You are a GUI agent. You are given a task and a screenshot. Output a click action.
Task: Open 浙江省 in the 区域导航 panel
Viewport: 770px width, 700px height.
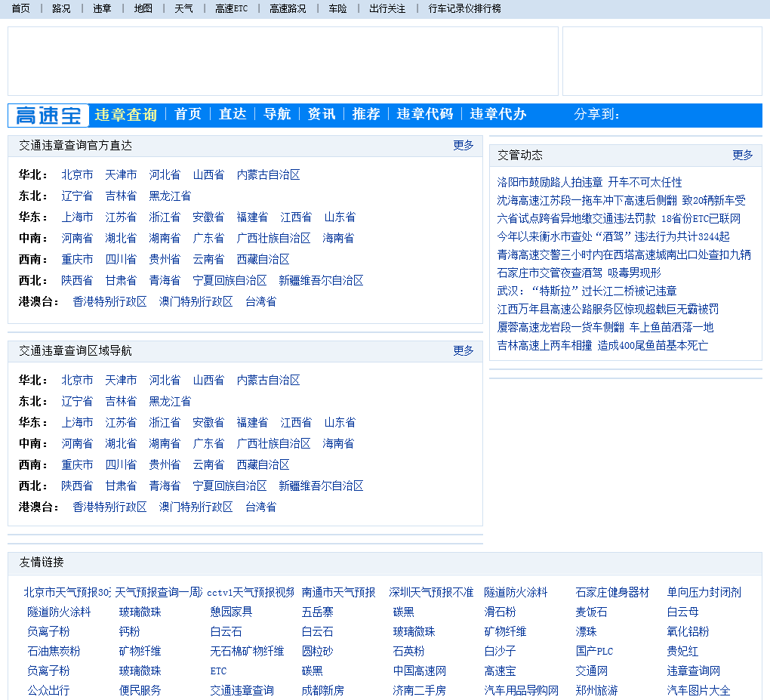tap(165, 422)
